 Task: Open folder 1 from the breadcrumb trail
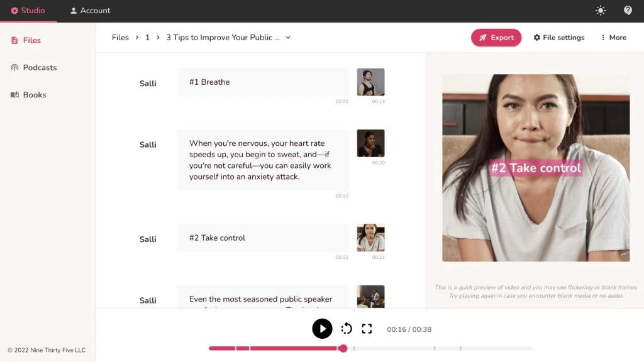[x=147, y=37]
